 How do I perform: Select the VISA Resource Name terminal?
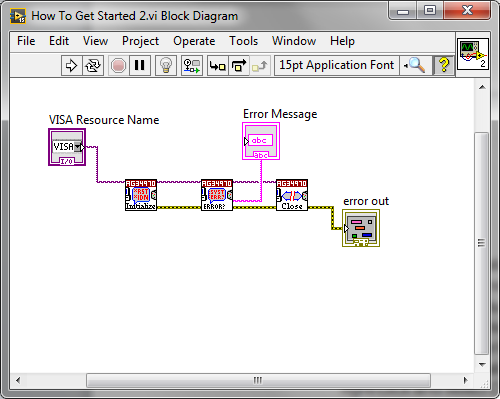tap(67, 147)
